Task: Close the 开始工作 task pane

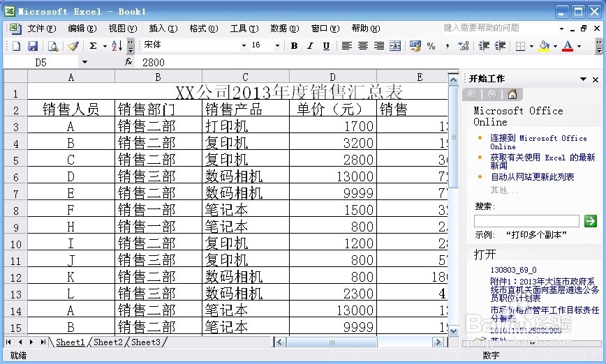Action: point(596,79)
